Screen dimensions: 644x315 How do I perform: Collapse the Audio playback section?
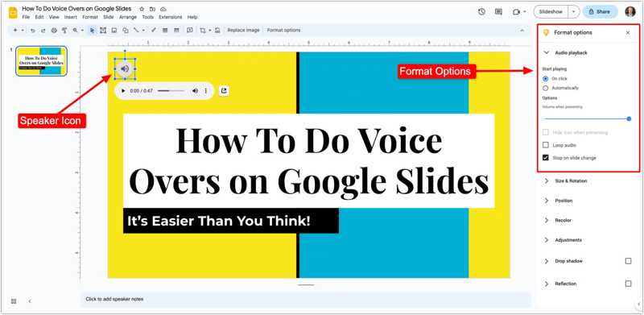(x=547, y=52)
